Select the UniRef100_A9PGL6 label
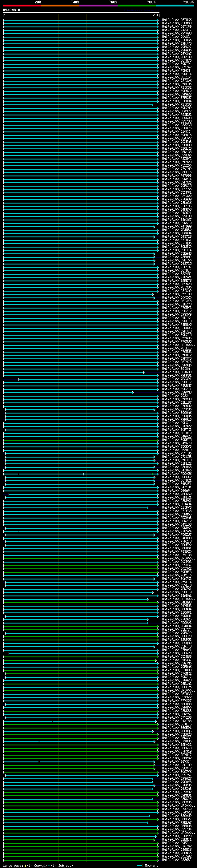The width and height of the screenshot is (197, 868). click(x=177, y=419)
